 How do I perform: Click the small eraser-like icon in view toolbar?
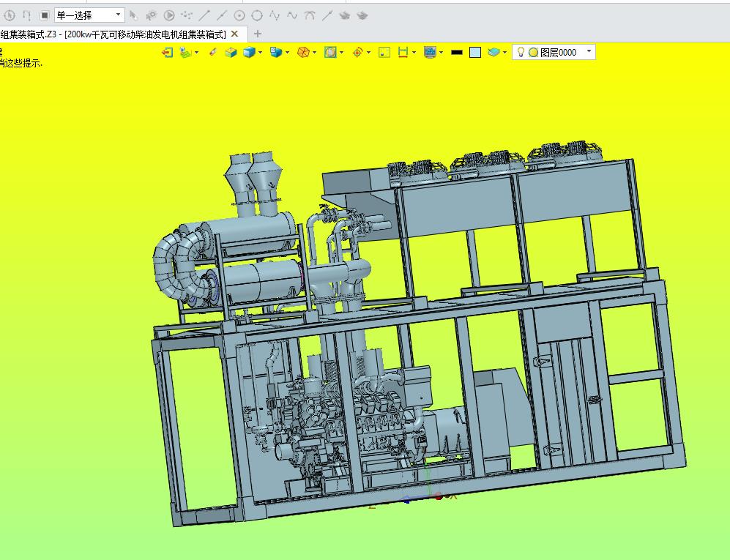212,52
